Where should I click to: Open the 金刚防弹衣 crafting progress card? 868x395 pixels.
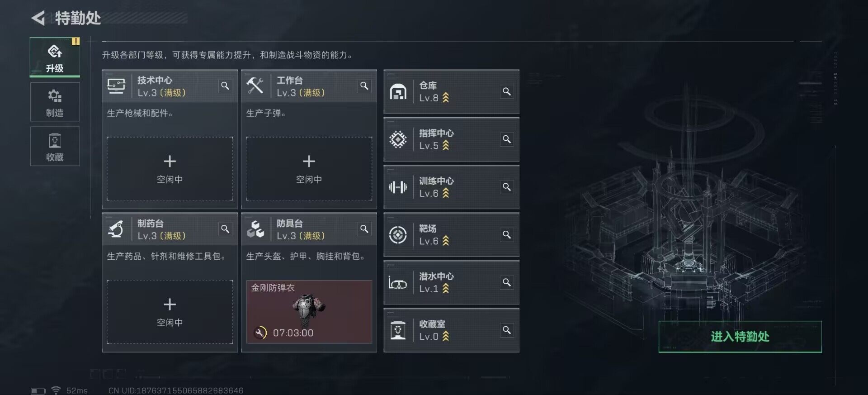(309, 312)
